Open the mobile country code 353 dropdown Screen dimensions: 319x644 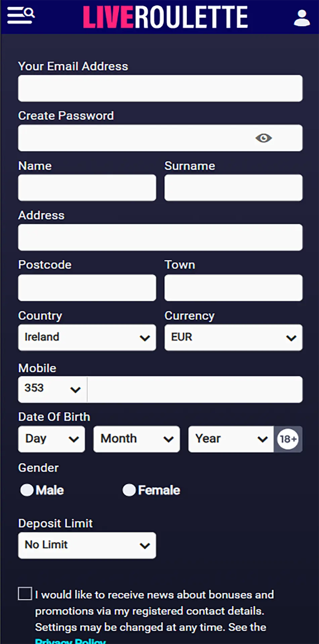point(52,389)
